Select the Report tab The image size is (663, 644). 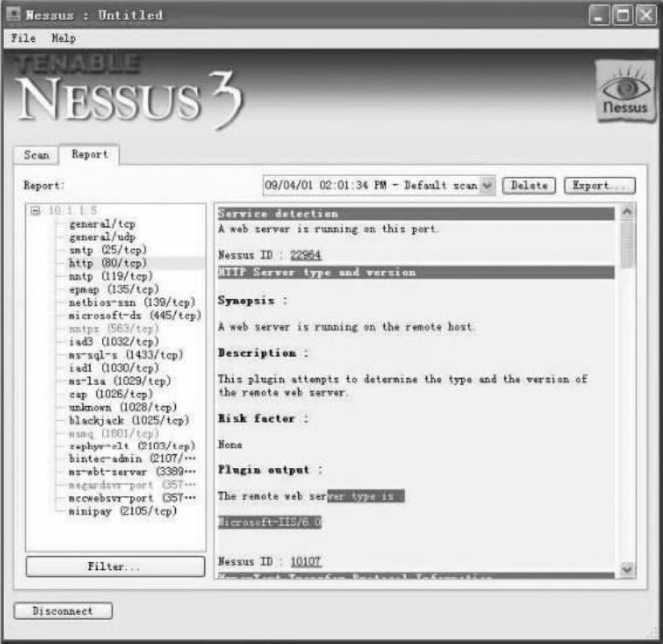pyautogui.click(x=90, y=154)
